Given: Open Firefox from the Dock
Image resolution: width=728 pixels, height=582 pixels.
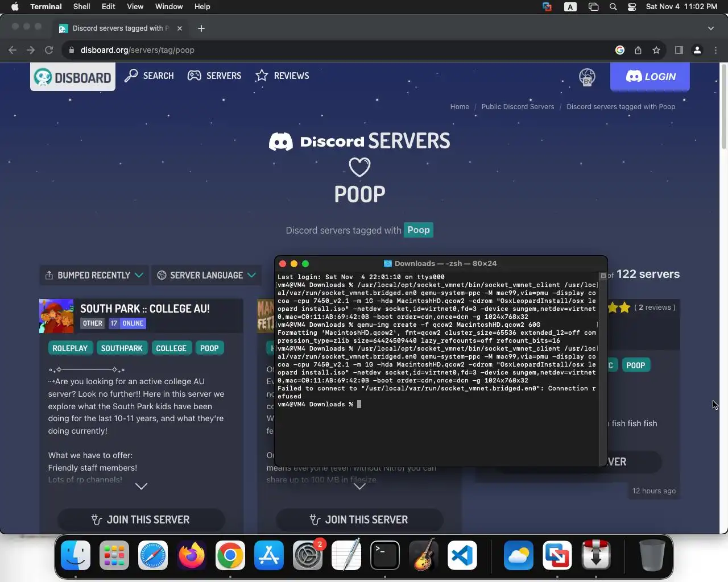Looking at the screenshot, I should 192,555.
